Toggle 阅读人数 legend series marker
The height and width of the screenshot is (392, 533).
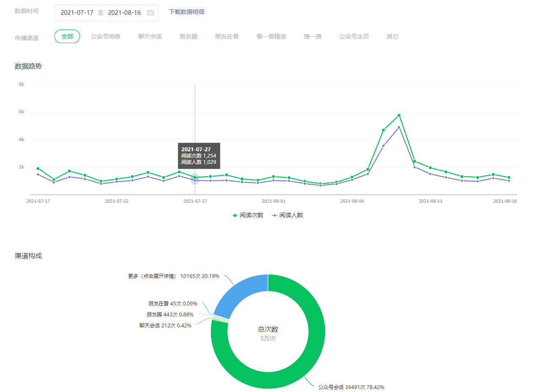(275, 215)
